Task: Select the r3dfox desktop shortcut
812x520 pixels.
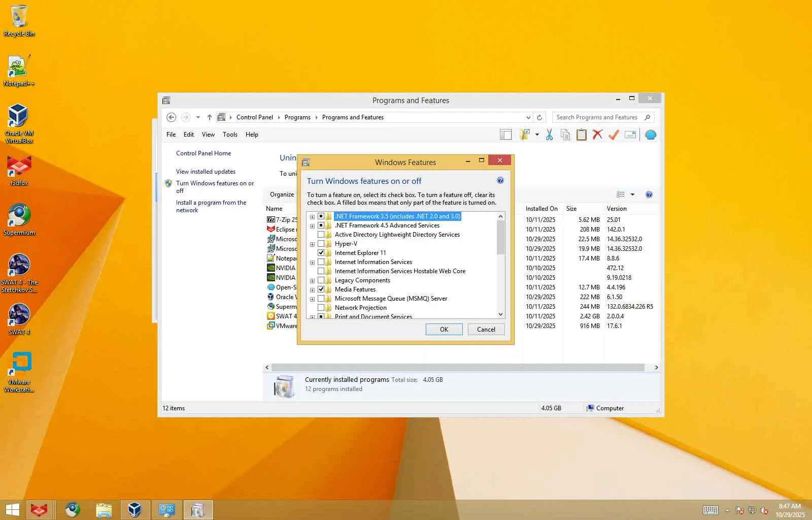Action: pyautogui.click(x=19, y=170)
